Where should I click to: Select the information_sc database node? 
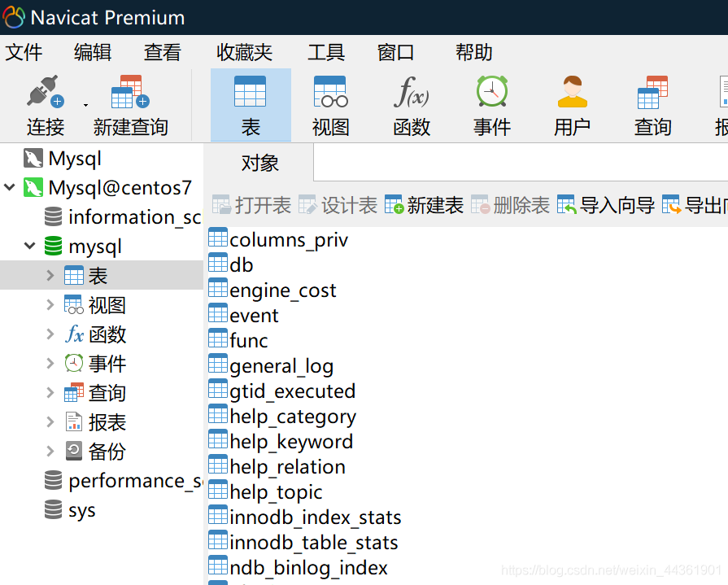pos(123,216)
